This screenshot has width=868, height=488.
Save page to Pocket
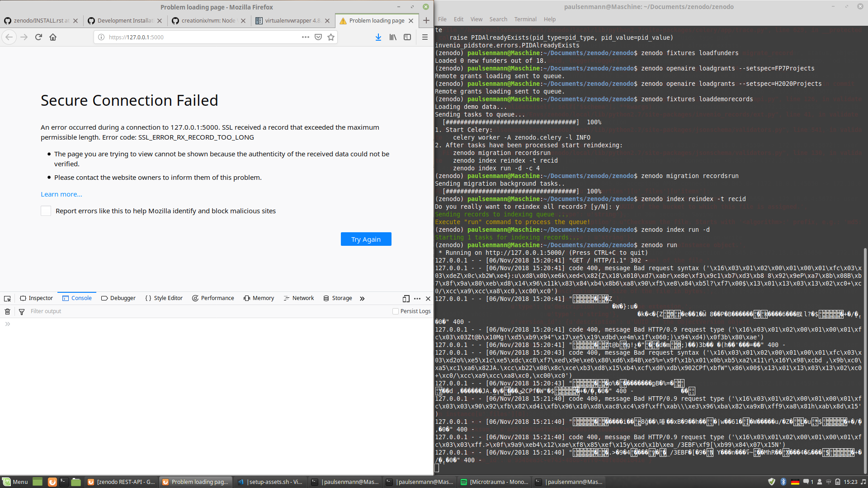[319, 37]
